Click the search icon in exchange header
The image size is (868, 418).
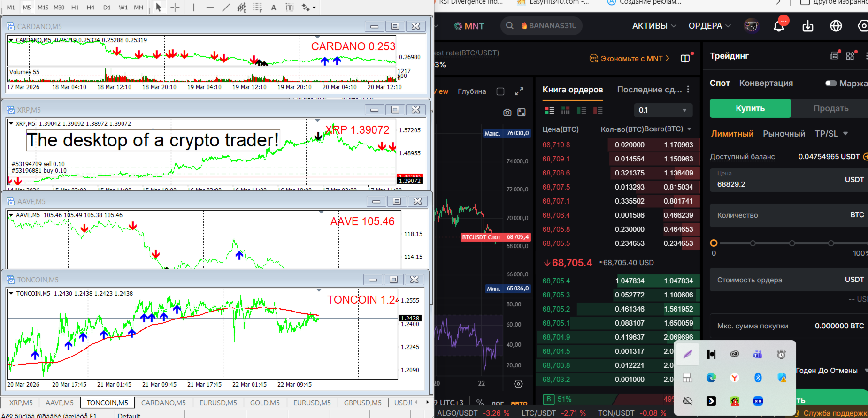click(x=509, y=26)
